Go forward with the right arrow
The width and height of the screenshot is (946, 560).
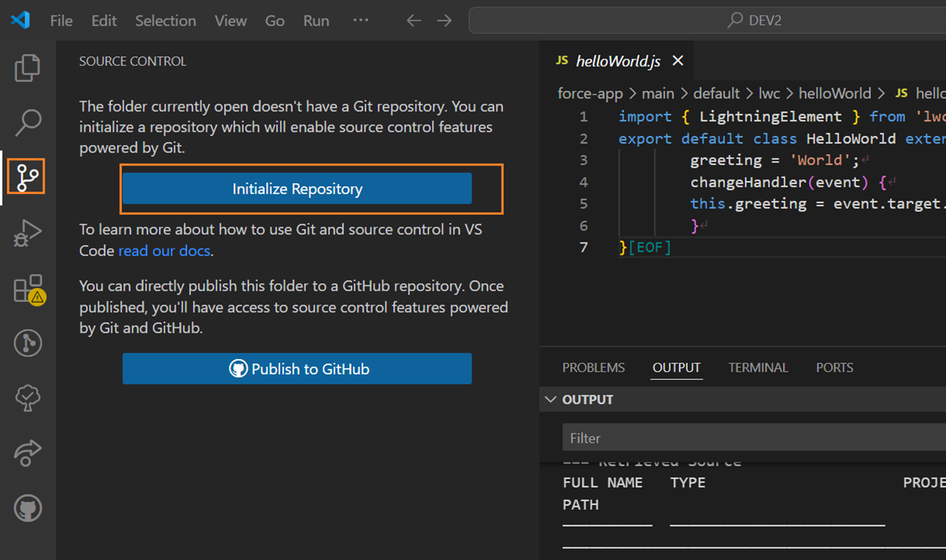[444, 20]
